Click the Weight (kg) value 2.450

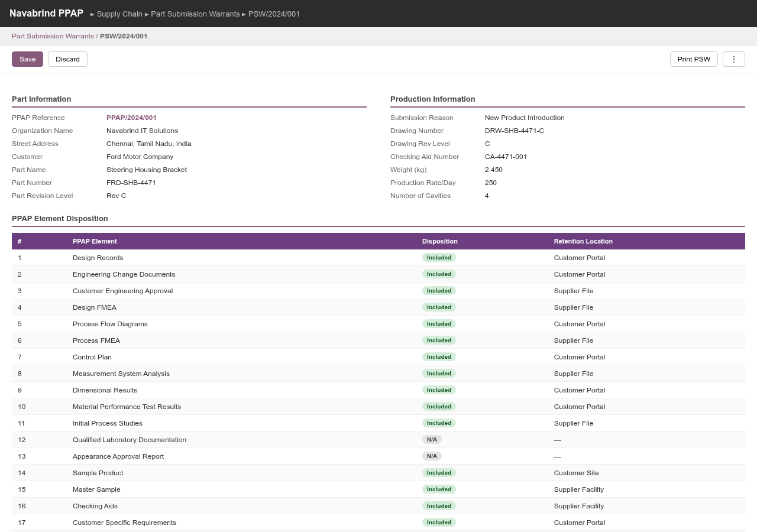tap(493, 170)
